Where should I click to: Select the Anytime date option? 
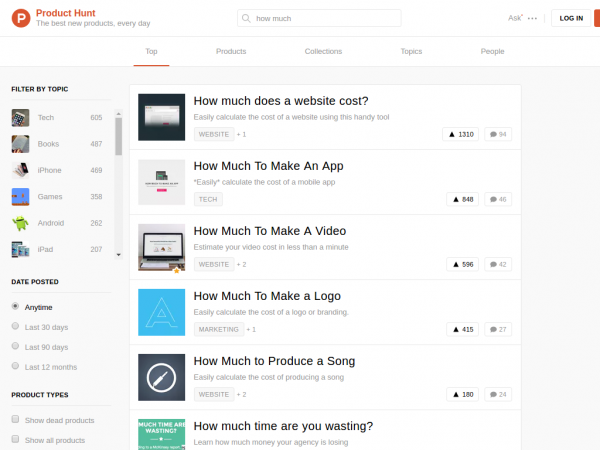pos(15,307)
